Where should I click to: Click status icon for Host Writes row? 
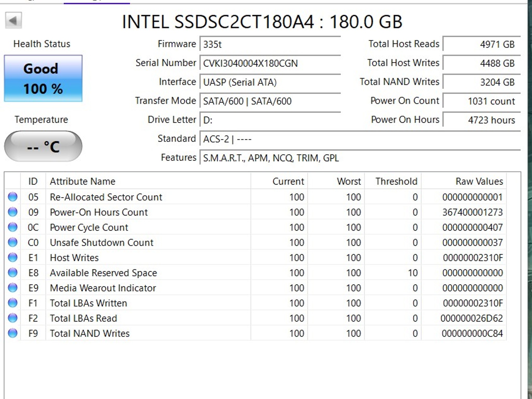(x=13, y=257)
